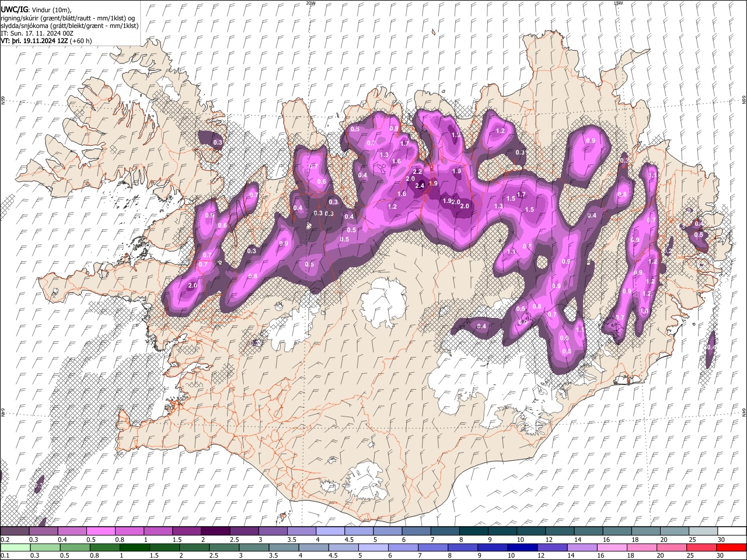
Task: Select the pale green 0.1–0.3 lower legend swatch
Action: click(15, 547)
